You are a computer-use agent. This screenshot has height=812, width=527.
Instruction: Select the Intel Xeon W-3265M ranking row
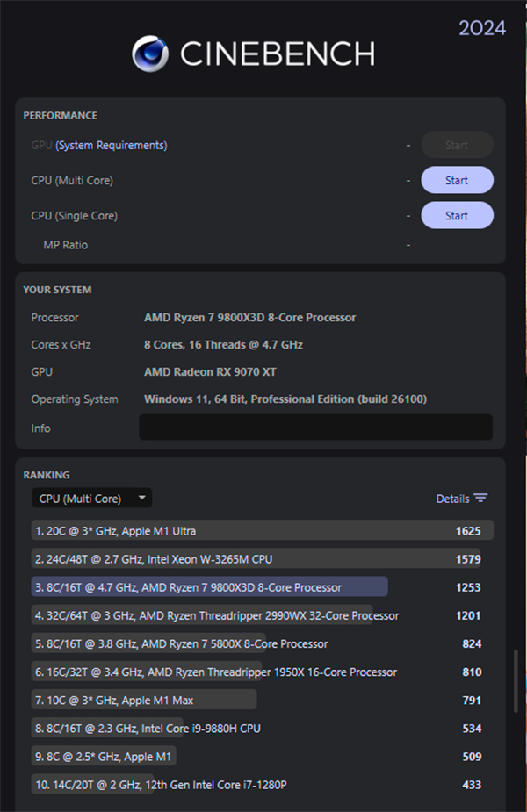click(255, 559)
